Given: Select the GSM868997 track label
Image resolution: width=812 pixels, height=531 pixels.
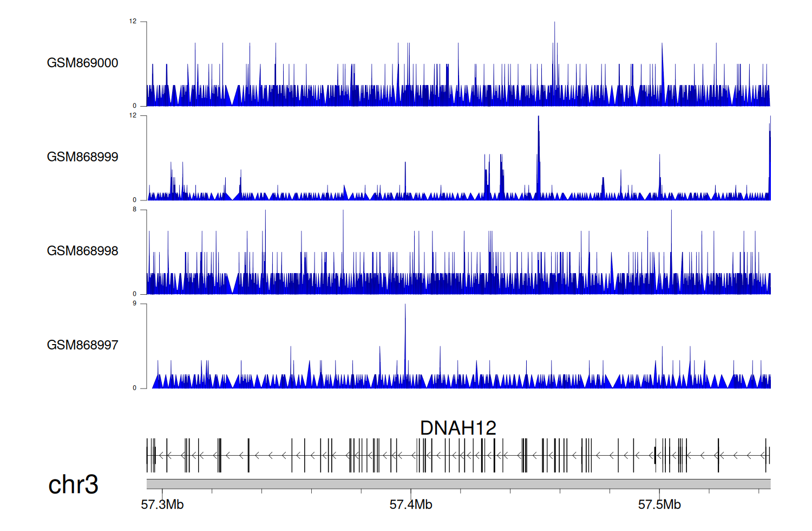Looking at the screenshot, I should point(82,345).
